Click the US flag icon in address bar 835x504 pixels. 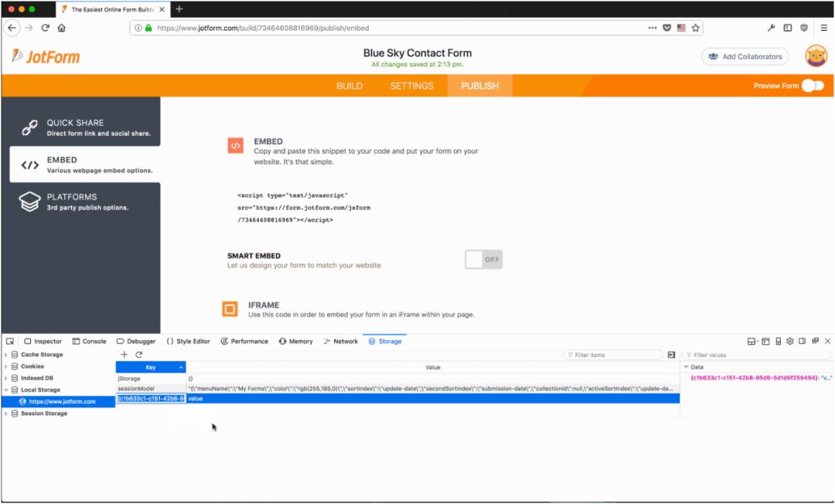point(681,28)
